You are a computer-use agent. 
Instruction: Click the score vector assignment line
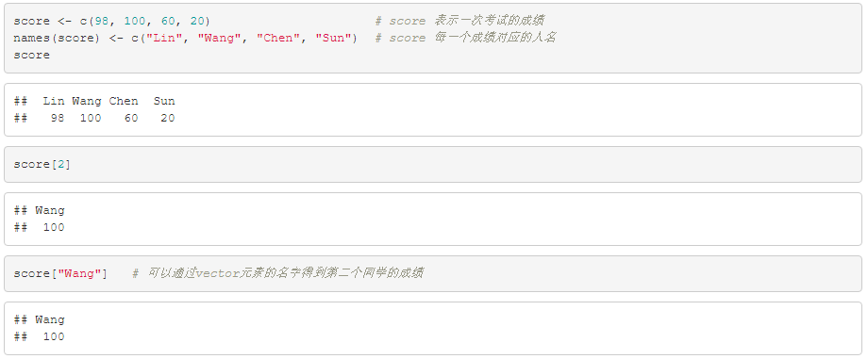(112, 21)
